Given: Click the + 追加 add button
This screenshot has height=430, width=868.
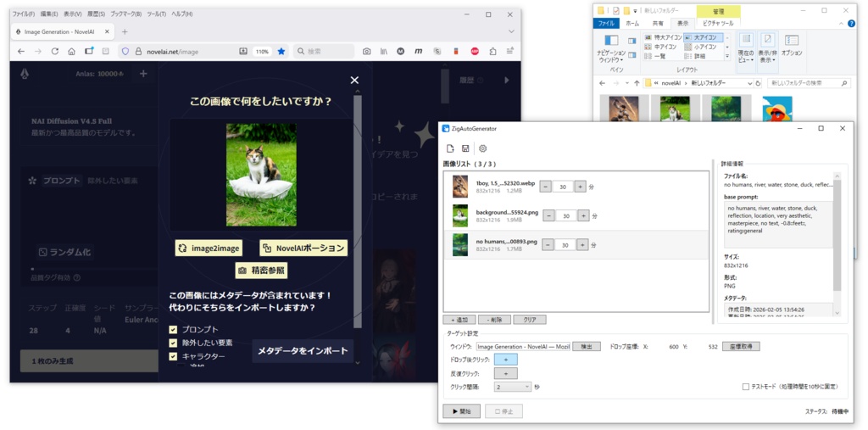Looking at the screenshot, I should pyautogui.click(x=459, y=320).
